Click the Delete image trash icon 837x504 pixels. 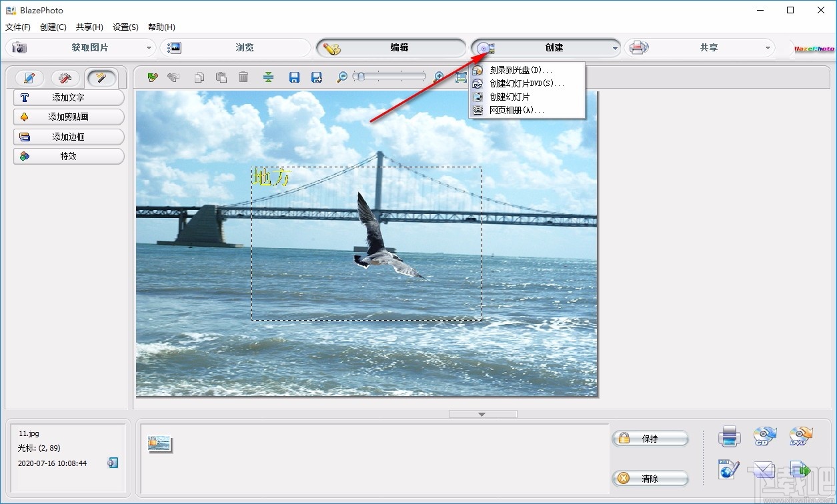[x=243, y=77]
